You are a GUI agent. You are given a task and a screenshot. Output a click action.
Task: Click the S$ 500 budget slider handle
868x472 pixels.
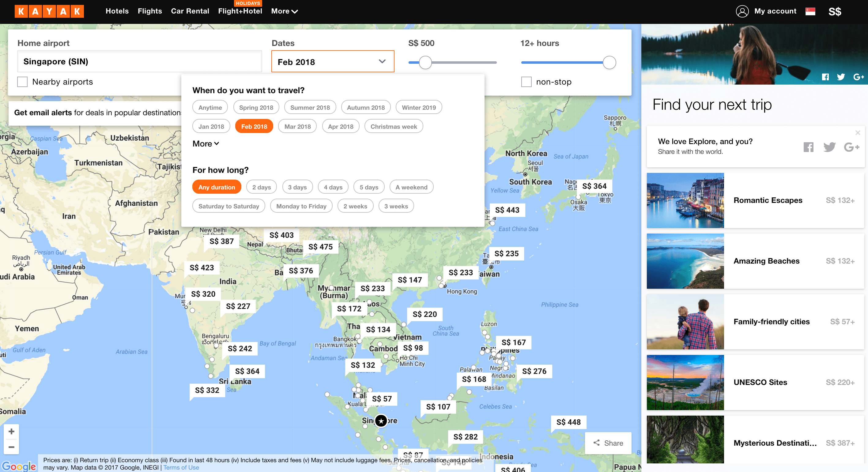coord(425,63)
